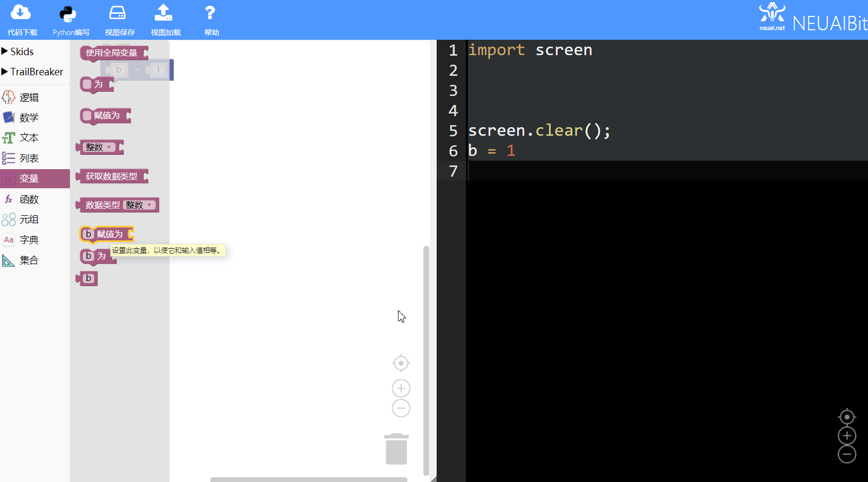The image size is (868, 482).
Task: Center the block workspace view
Action: pyautogui.click(x=401, y=363)
